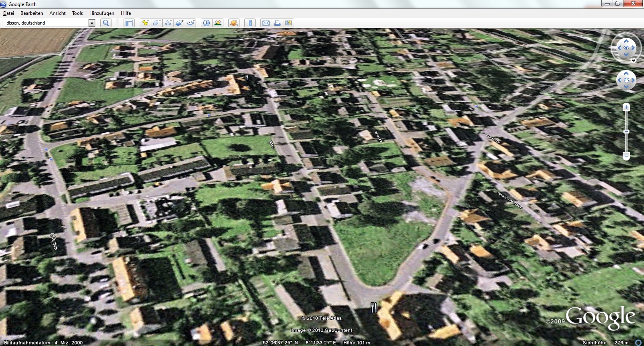Open the Hilfe menu
Screen dimensions: 644x346
pyautogui.click(x=126, y=13)
